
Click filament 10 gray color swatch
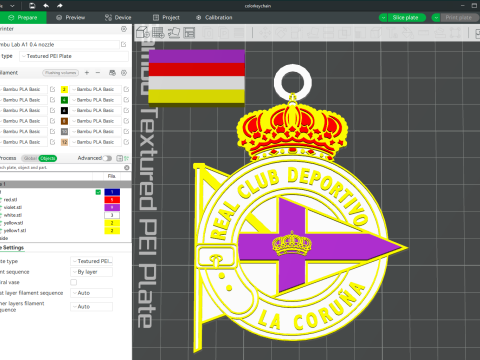[x=64, y=131]
